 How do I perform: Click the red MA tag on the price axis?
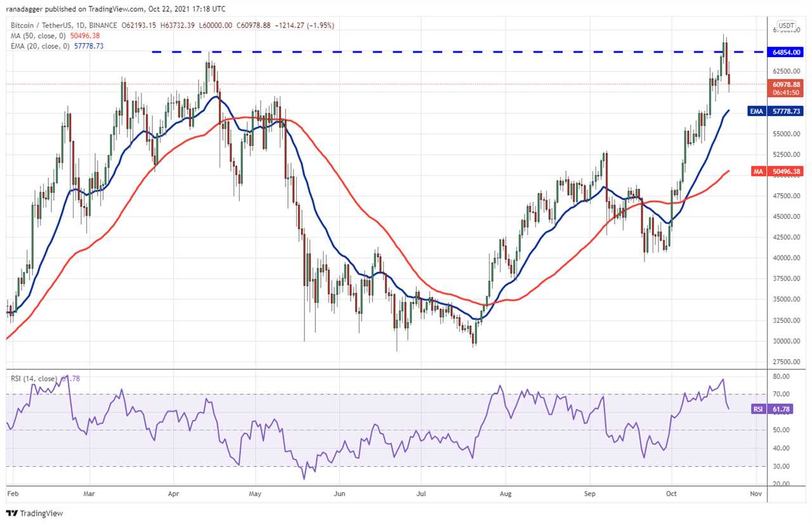757,171
